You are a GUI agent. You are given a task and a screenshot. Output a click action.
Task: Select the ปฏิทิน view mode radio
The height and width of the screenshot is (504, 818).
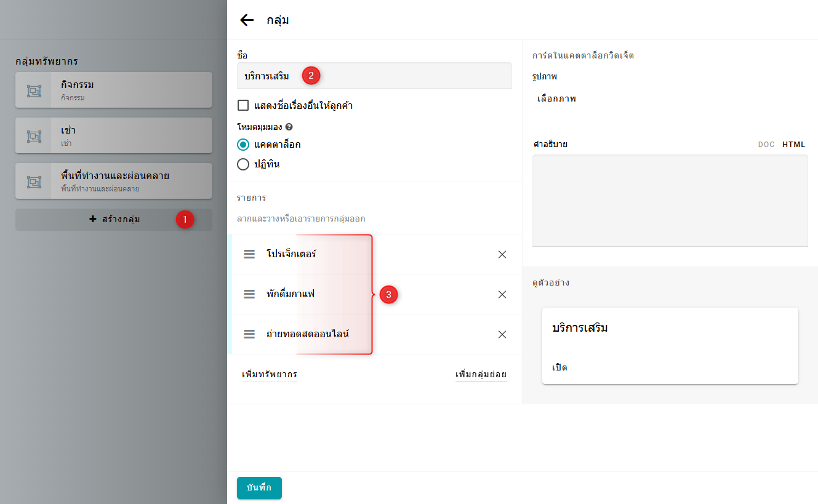[x=243, y=164]
